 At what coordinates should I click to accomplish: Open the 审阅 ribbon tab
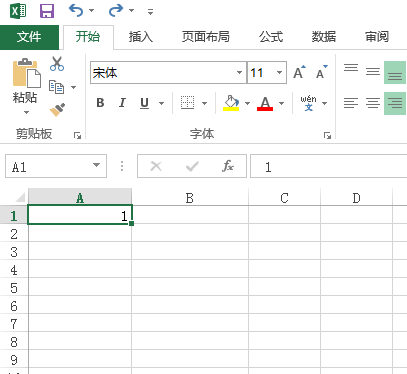(x=377, y=37)
